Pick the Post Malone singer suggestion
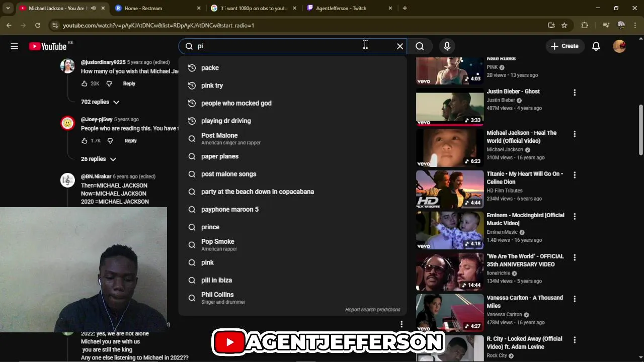 tap(292, 139)
